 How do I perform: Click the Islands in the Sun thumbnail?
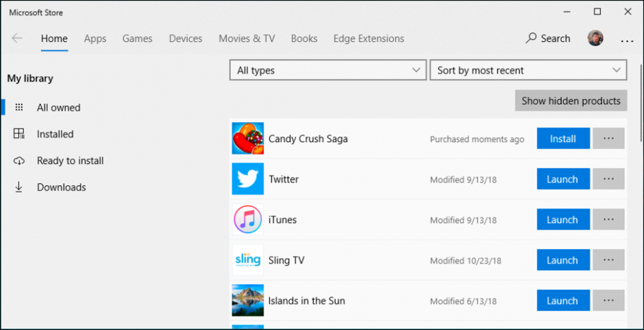coord(247,300)
